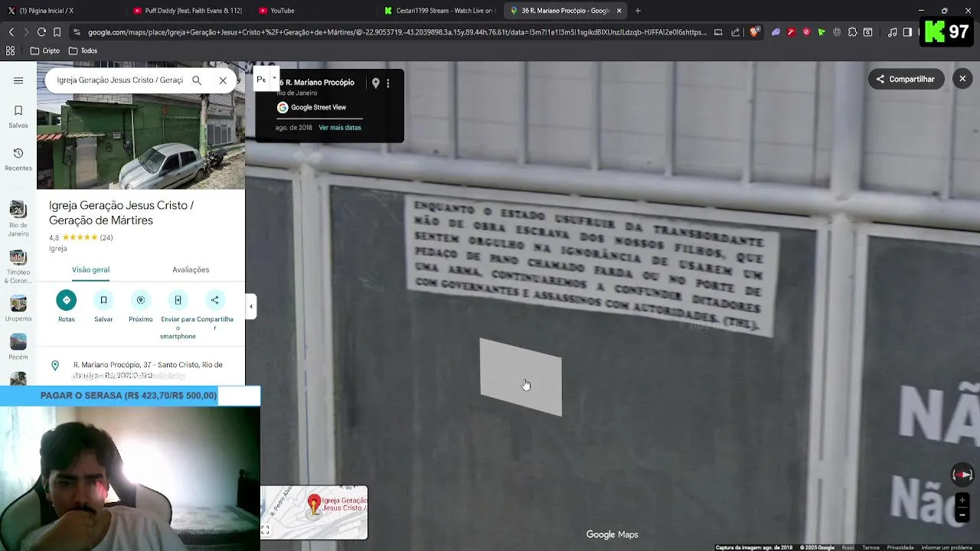Screen dimensions: 980x551
Task: Clear the Maps search box with X
Action: pyautogui.click(x=223, y=80)
